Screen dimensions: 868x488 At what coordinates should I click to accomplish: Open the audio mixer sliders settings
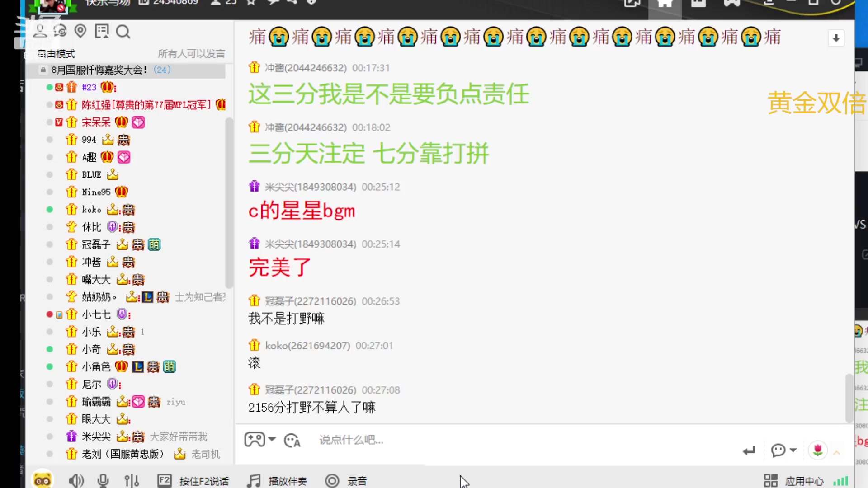point(132,481)
